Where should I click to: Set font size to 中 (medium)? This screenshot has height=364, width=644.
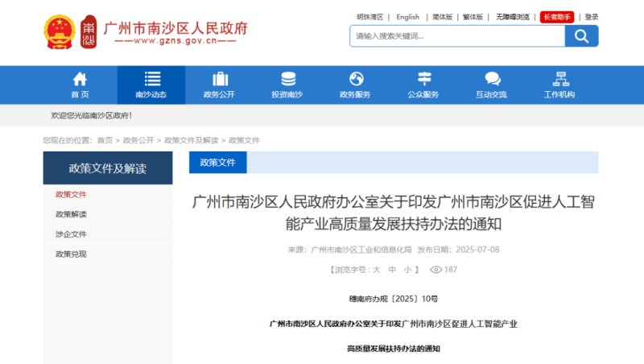pos(391,270)
